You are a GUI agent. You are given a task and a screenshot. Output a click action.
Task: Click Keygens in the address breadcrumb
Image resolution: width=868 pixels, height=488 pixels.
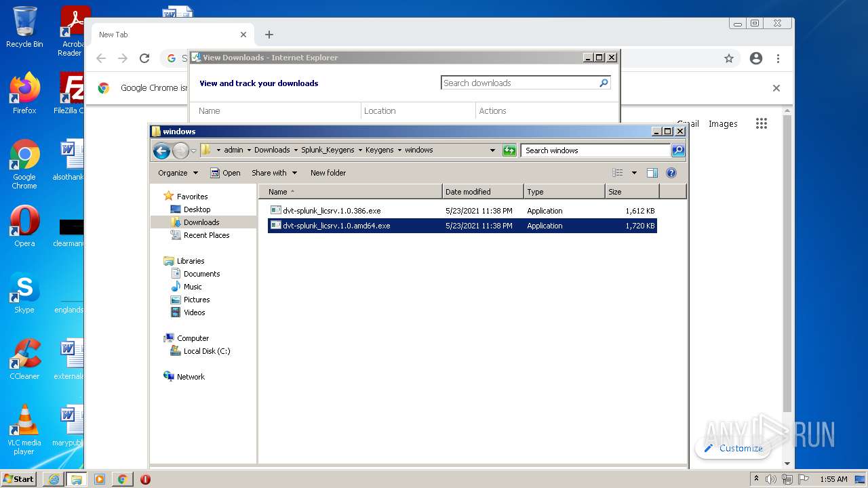coord(379,150)
